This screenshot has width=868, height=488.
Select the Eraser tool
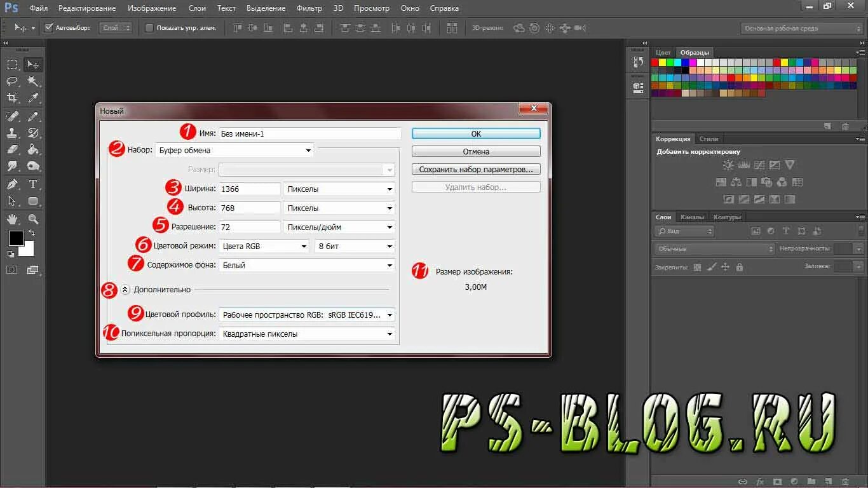pyautogui.click(x=12, y=149)
